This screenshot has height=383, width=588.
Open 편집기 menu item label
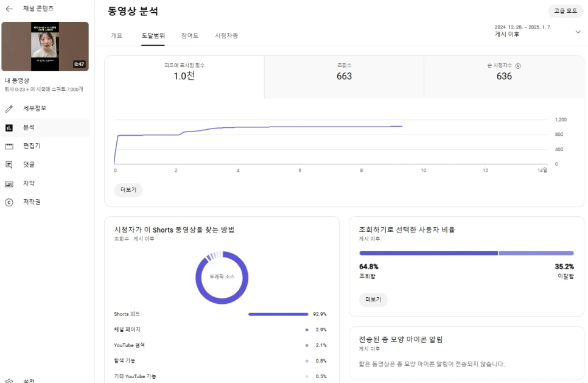tap(32, 146)
